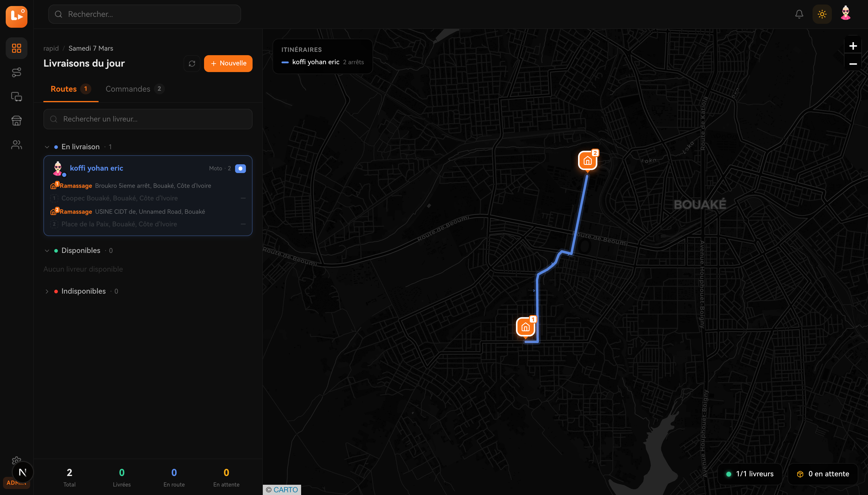Open the CARTO attribution link
Screen dimensions: 868x495
click(x=285, y=490)
